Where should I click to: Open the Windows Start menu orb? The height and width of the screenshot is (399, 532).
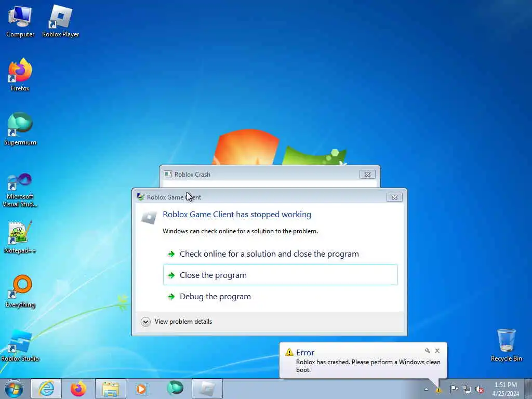(14, 389)
